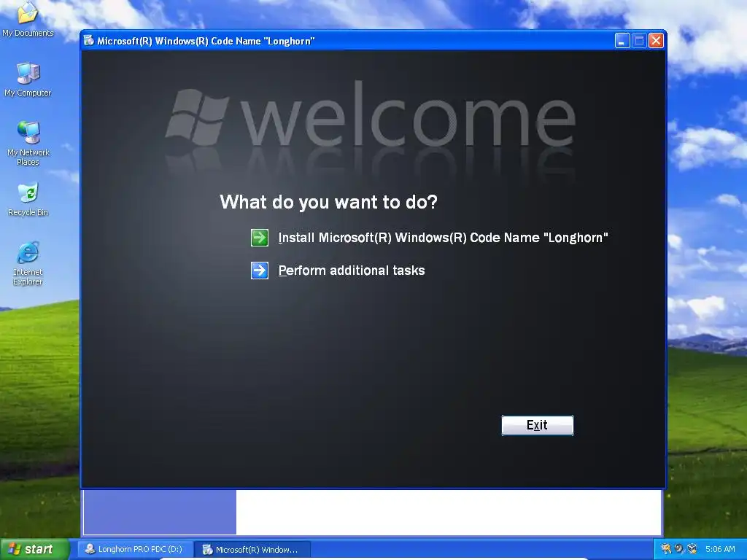This screenshot has height=560, width=747.
Task: Click the VirtualBox cube tray icon
Action: (x=692, y=549)
